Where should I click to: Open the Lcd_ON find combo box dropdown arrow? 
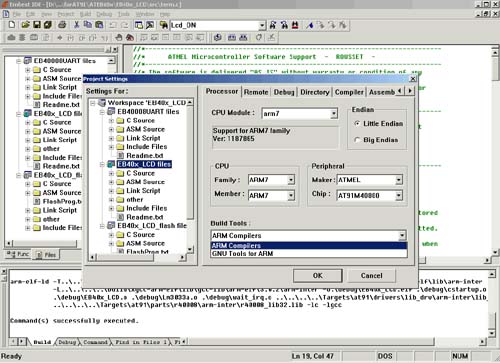(x=262, y=25)
